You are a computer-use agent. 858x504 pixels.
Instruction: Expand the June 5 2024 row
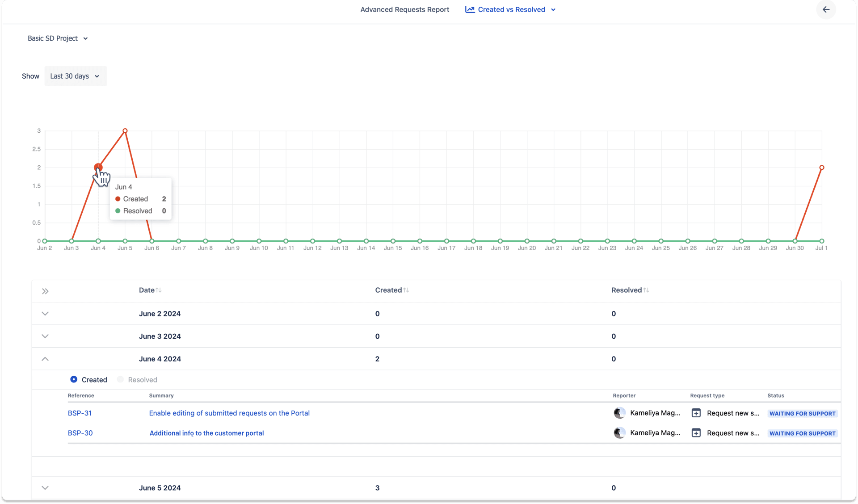tap(45, 488)
